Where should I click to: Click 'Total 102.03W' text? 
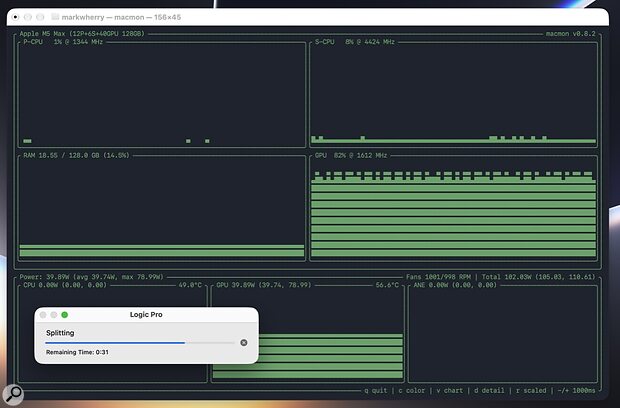538,277
